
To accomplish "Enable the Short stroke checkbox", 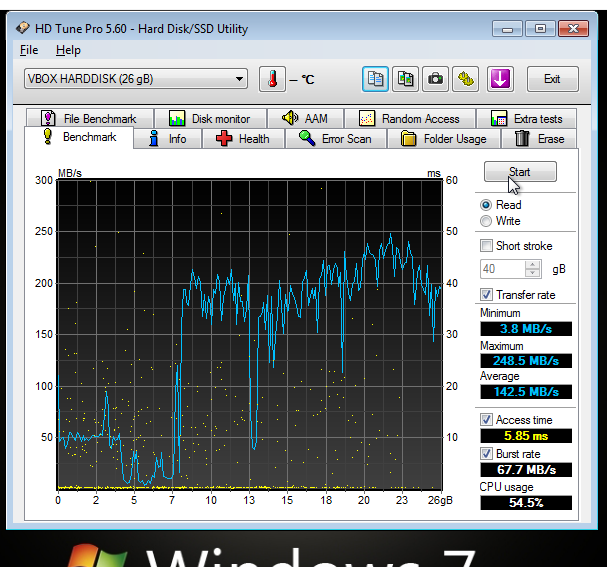I will pyautogui.click(x=486, y=245).
